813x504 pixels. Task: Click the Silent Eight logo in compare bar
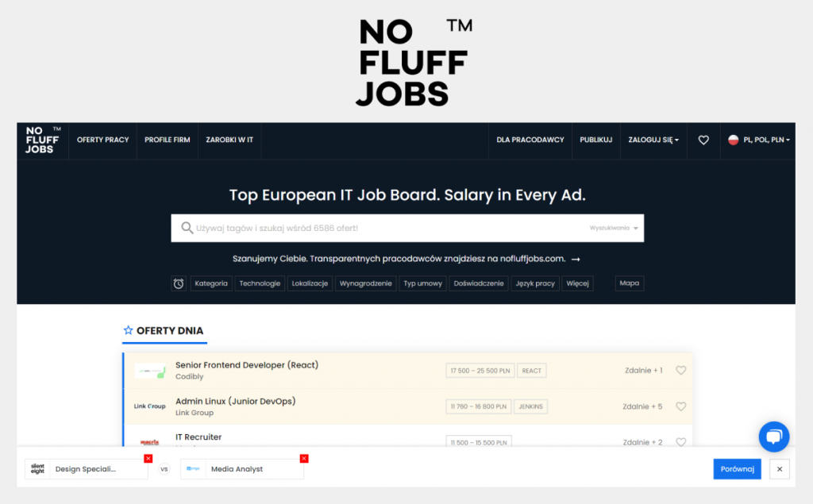click(37, 469)
